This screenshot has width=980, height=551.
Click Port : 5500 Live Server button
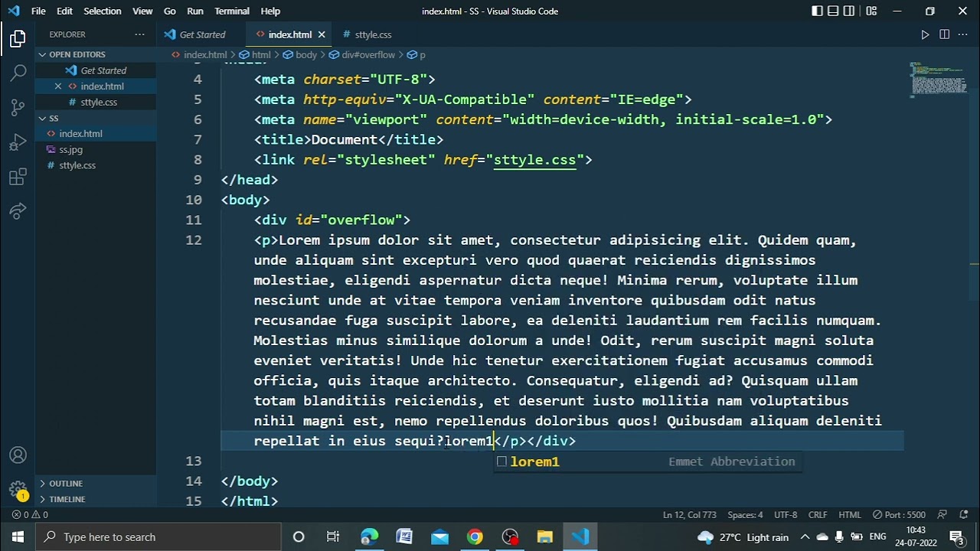click(x=899, y=515)
